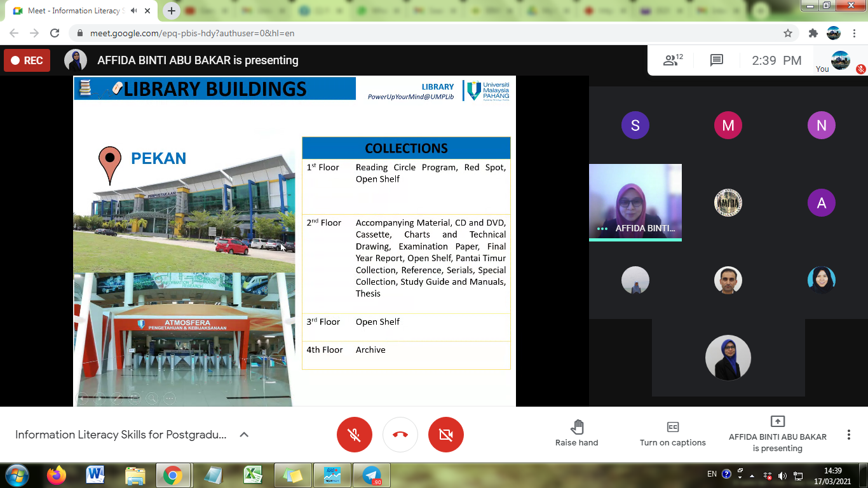Launch Firefox from the taskbar
868x488 pixels.
(57, 475)
